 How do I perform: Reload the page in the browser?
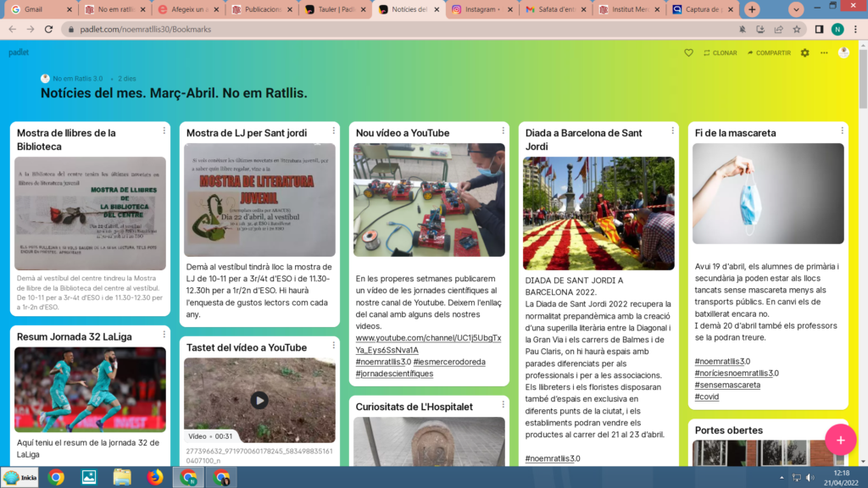[47, 29]
